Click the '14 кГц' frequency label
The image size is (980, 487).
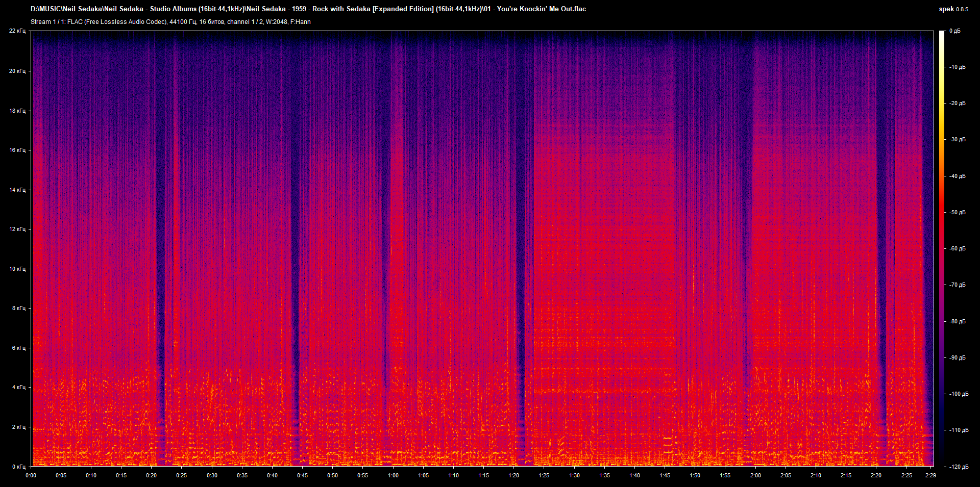tap(17, 190)
